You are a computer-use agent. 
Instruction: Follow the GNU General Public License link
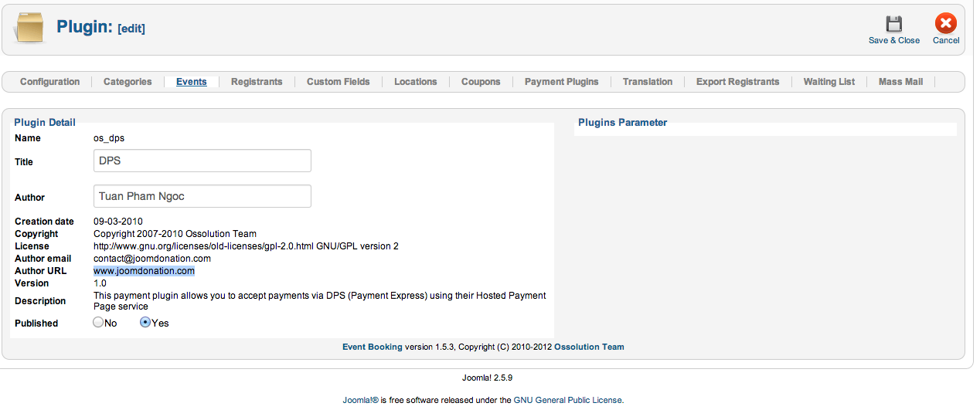point(567,401)
